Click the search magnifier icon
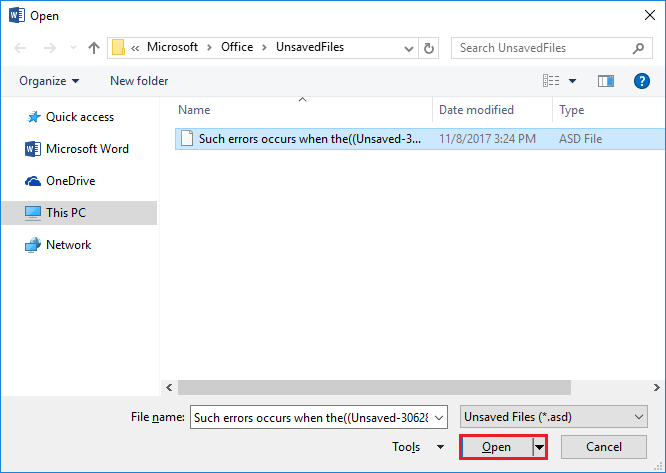This screenshot has height=473, width=666. pos(638,48)
